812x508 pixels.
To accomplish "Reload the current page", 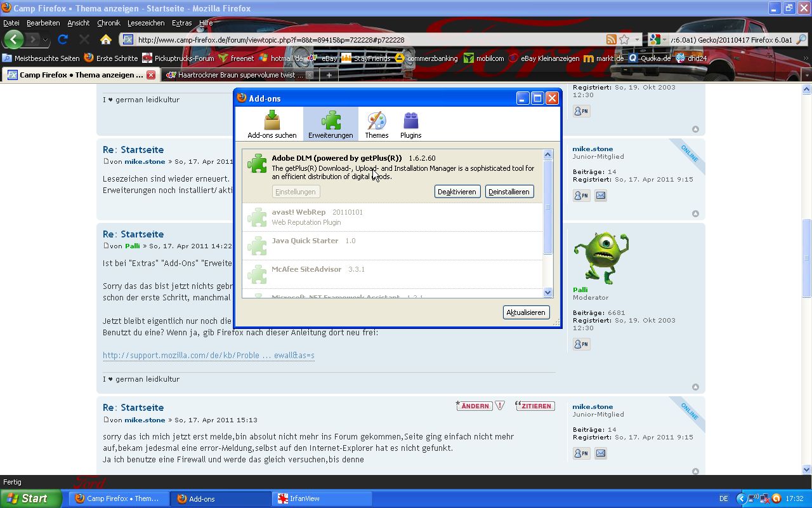I will (x=63, y=39).
